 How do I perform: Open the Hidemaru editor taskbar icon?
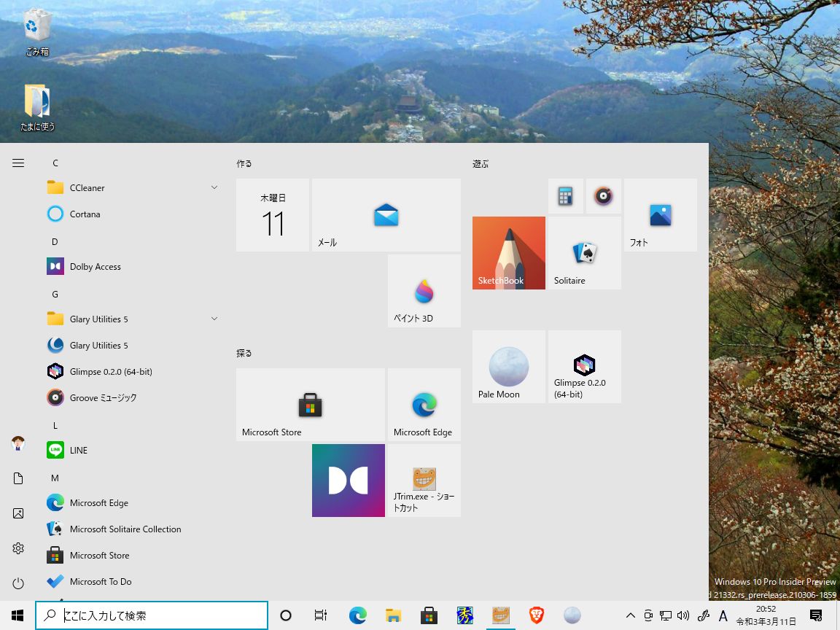[x=465, y=615]
